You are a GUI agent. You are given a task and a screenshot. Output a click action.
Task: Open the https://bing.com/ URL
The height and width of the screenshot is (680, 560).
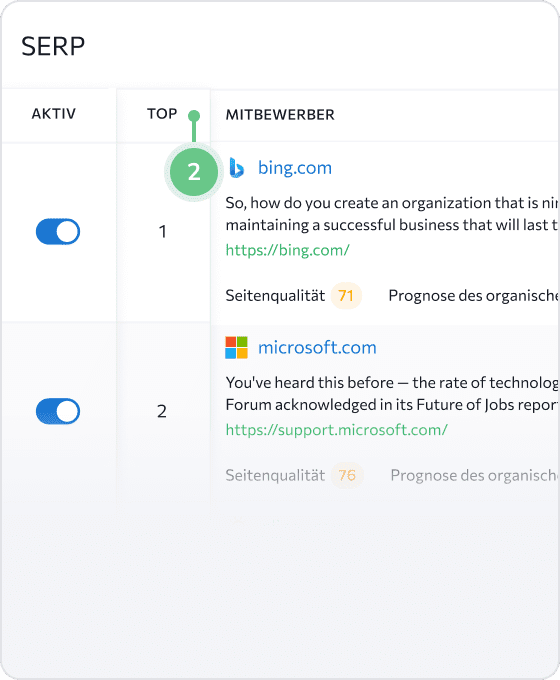(x=288, y=250)
